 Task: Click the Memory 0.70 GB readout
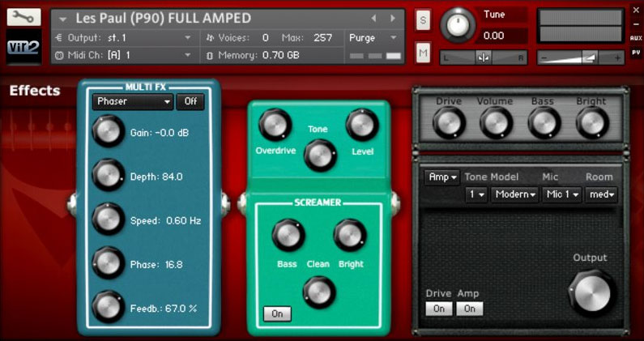[281, 55]
